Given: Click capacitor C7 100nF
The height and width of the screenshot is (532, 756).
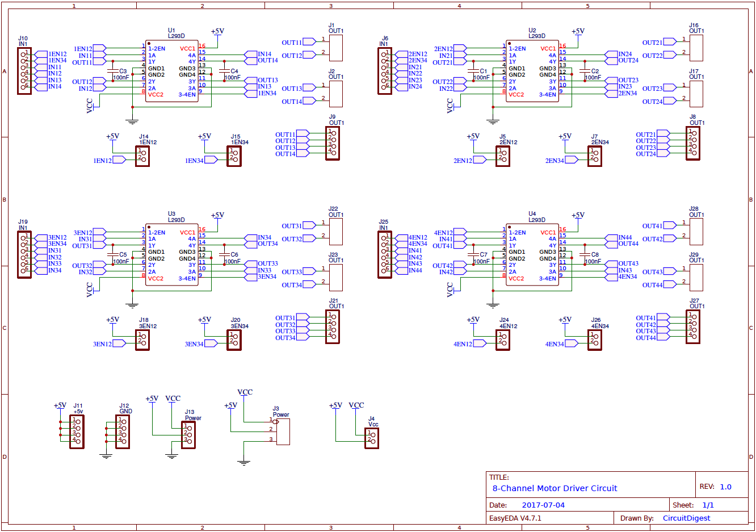Looking at the screenshot, I should pyautogui.click(x=473, y=255).
